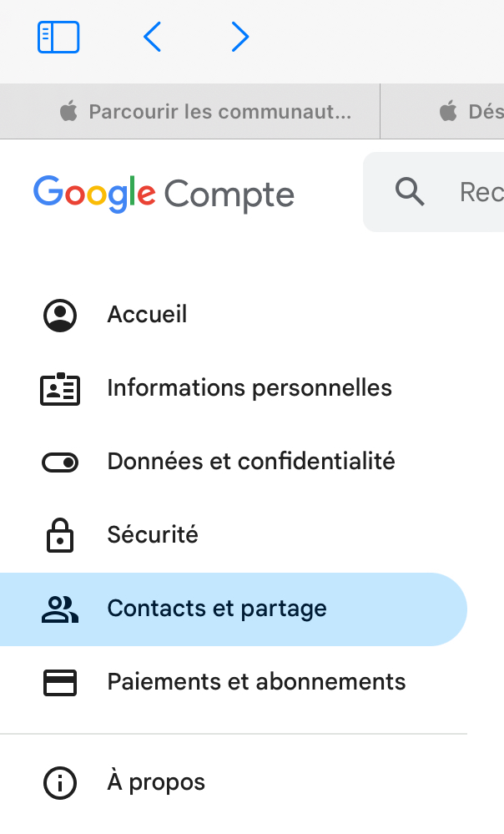Open Informations personnelles section

[249, 388]
